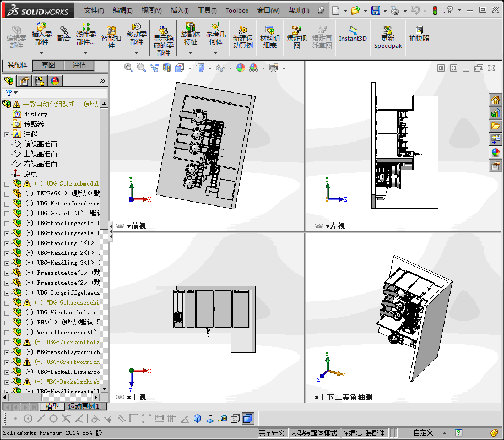Click Previous View icon in viewport toolbar
This screenshot has width=504, height=440.
point(154,68)
